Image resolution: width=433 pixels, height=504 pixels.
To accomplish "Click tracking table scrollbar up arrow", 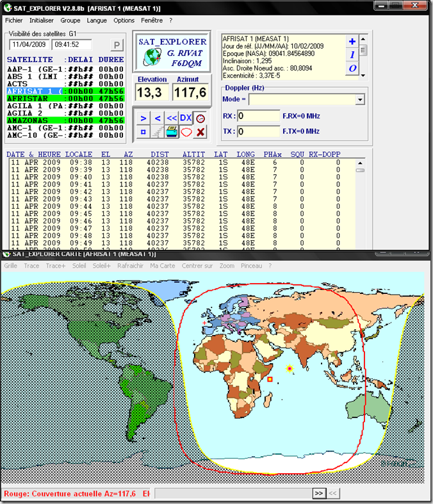I will (x=360, y=163).
